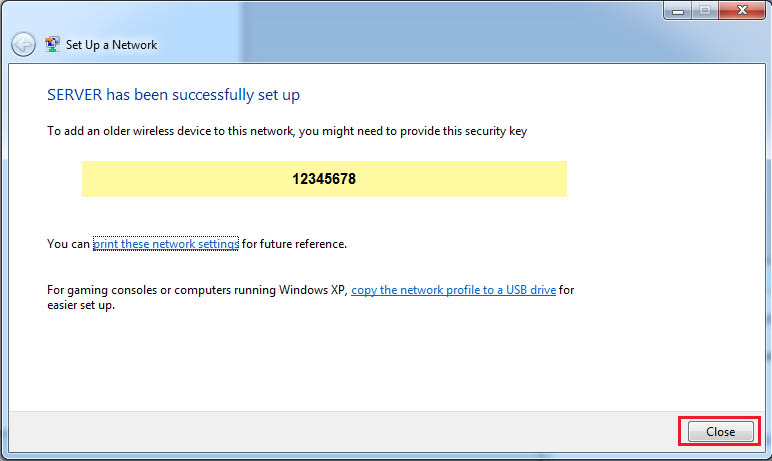The height and width of the screenshot is (461, 772).
Task: Click the 'for future reference' text
Action: (x=294, y=244)
